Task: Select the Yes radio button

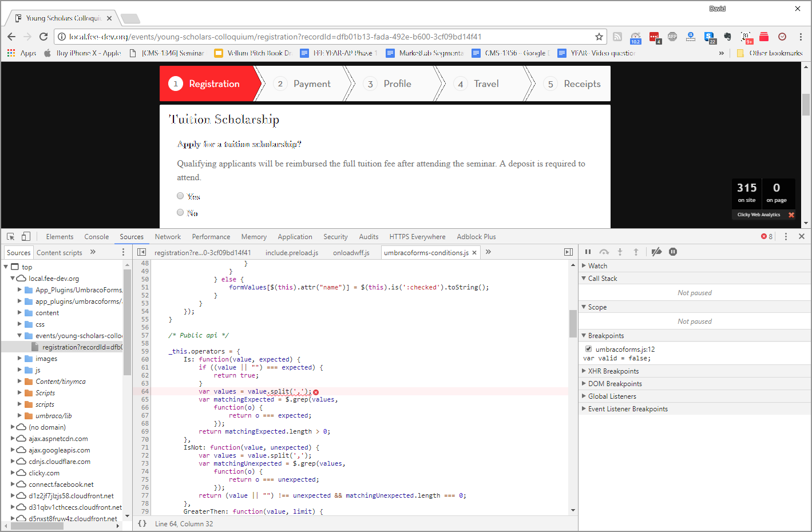Action: pos(180,196)
